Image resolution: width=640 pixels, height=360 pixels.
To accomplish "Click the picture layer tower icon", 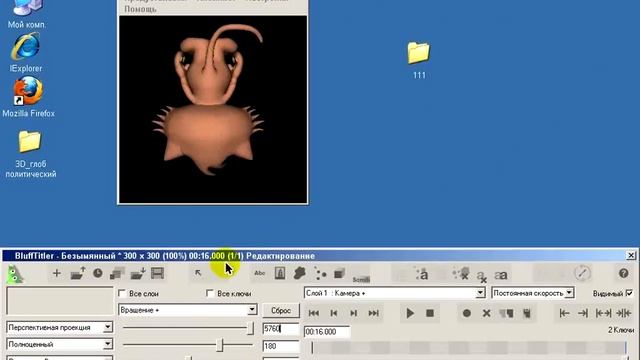I will (280, 273).
